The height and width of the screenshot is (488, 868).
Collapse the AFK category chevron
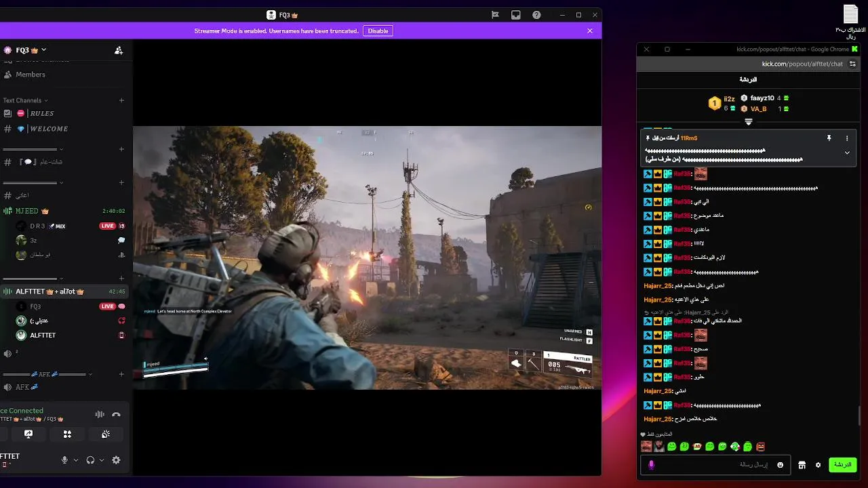click(90, 374)
